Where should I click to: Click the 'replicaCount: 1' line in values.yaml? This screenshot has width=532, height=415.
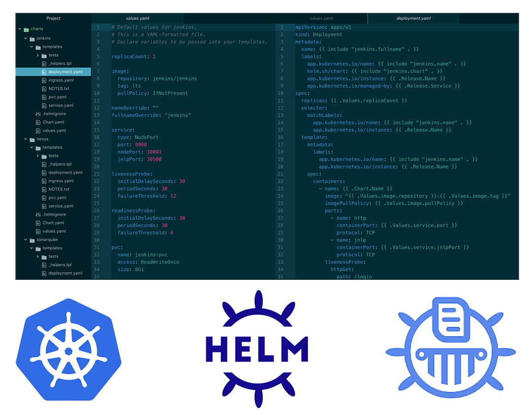(x=133, y=57)
